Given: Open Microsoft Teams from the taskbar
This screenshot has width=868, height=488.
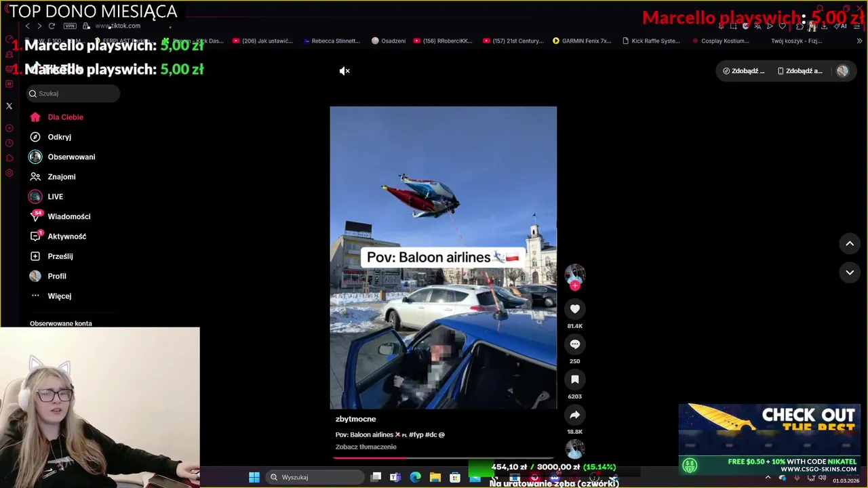Looking at the screenshot, I should point(395,477).
